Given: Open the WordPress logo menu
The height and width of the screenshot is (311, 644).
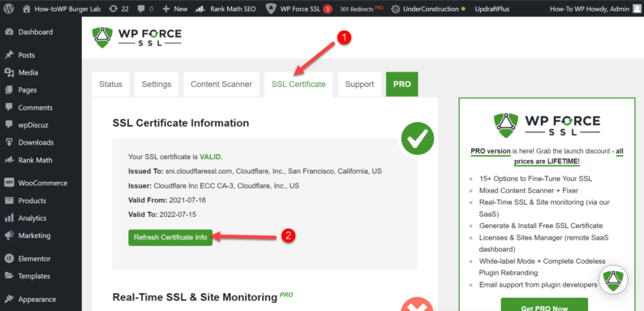Looking at the screenshot, I should [9, 9].
